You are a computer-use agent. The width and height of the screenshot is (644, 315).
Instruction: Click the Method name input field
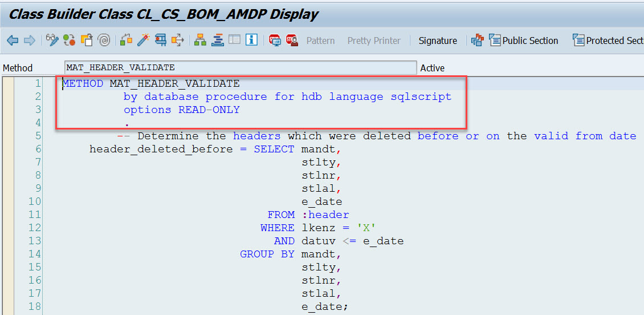[x=241, y=67]
